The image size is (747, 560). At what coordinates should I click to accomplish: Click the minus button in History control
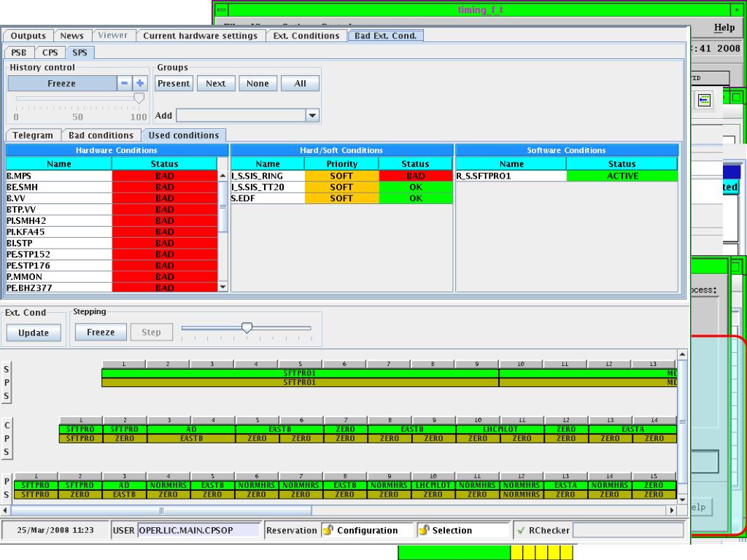[x=124, y=83]
